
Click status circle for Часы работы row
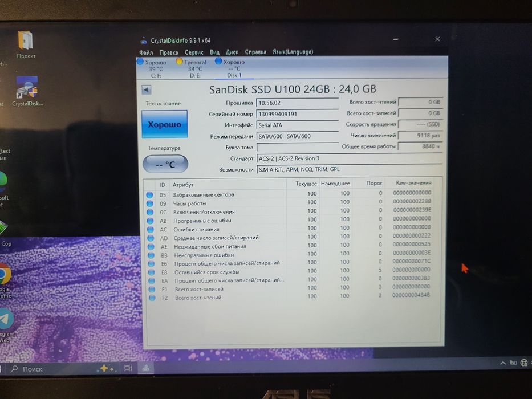coord(149,203)
